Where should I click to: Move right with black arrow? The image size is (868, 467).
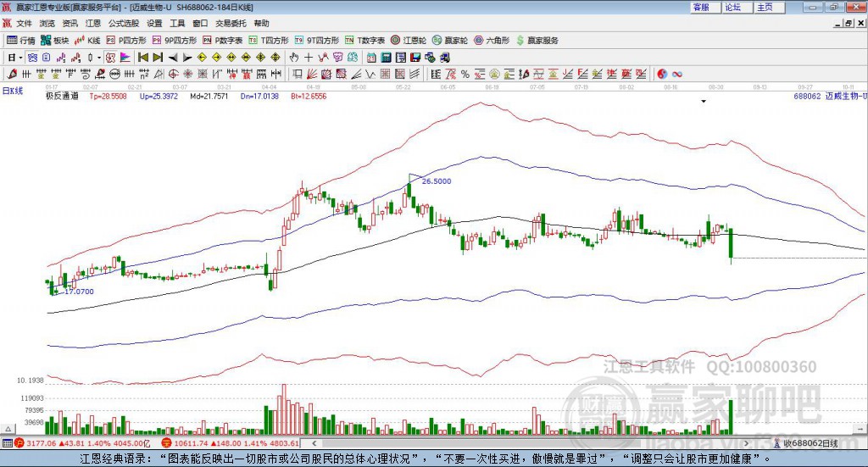pyautogui.click(x=187, y=58)
